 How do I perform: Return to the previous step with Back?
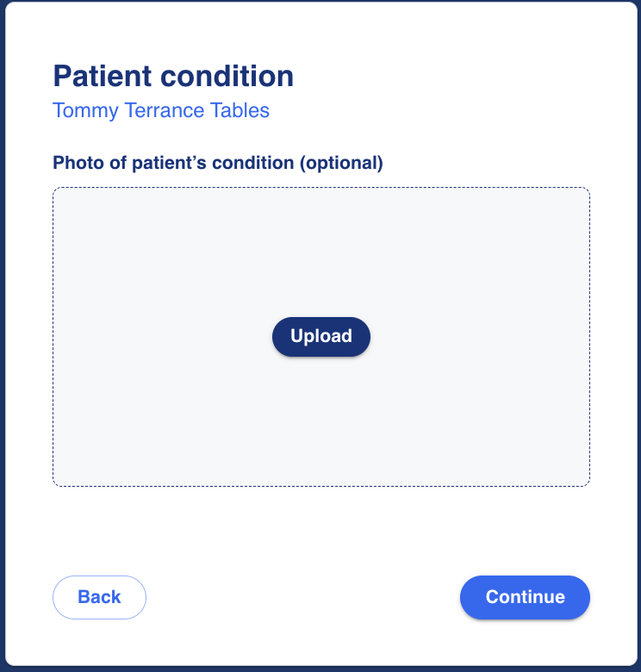99,597
